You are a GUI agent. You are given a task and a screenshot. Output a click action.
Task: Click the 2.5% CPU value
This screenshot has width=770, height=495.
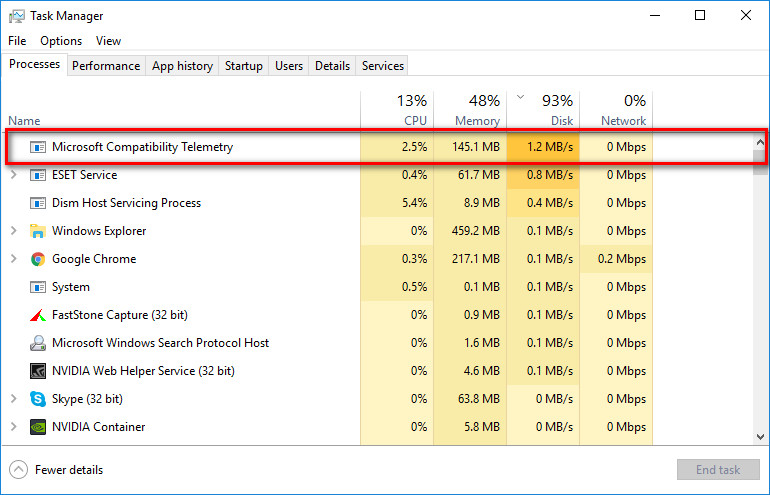tap(414, 147)
